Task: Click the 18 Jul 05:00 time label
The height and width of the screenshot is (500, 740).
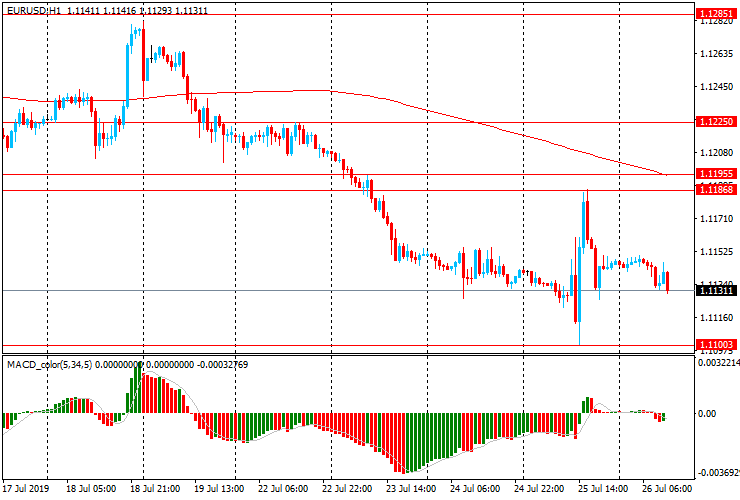Action: [x=91, y=488]
